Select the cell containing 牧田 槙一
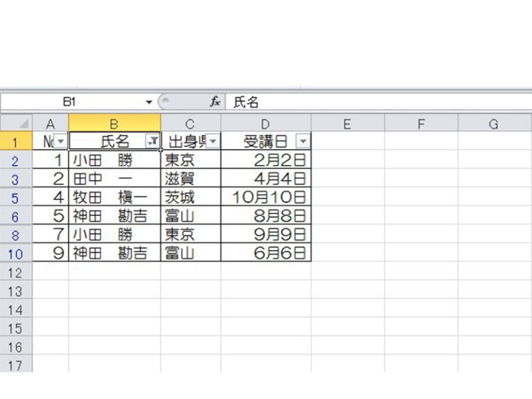 [114, 197]
